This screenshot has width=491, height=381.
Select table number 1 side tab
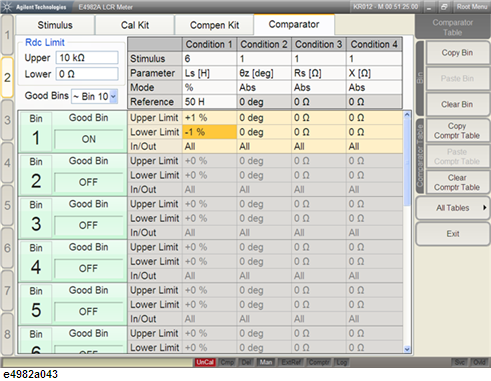7,35
